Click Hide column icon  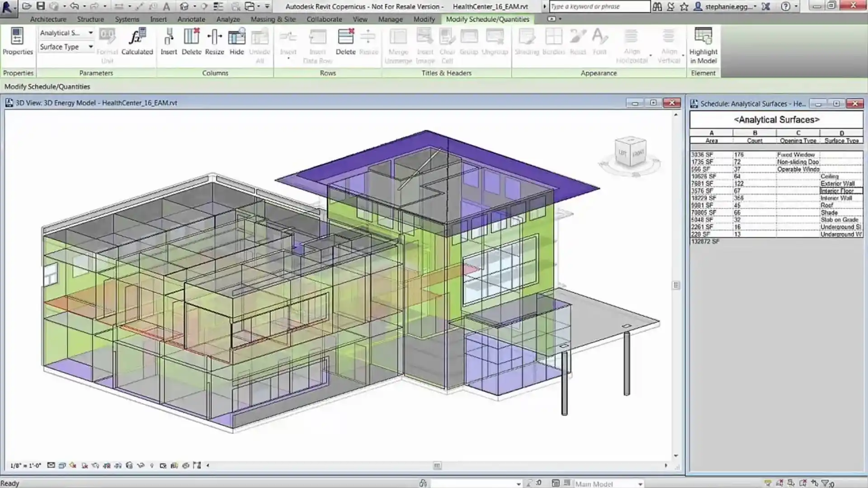click(236, 42)
